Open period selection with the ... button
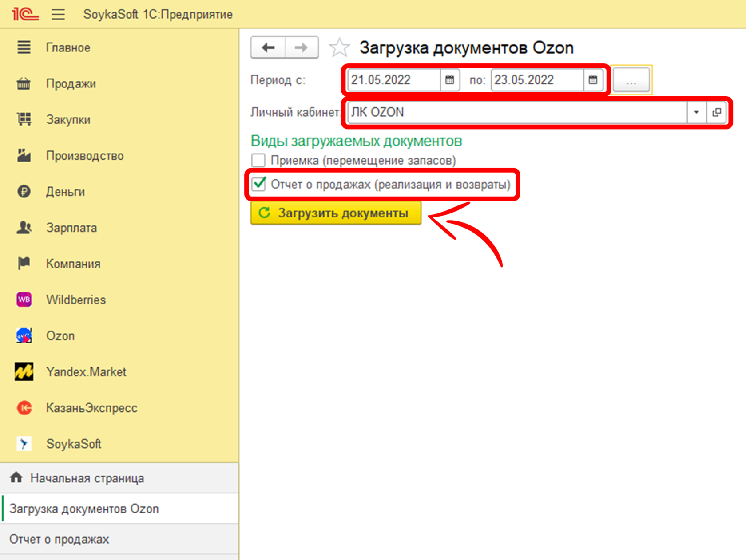The width and height of the screenshot is (746, 560). [631, 80]
